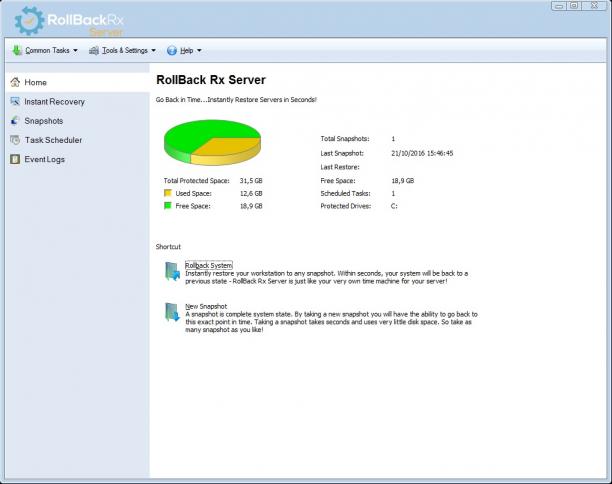View the Event Logs section
The width and height of the screenshot is (612, 484).
tap(78, 159)
